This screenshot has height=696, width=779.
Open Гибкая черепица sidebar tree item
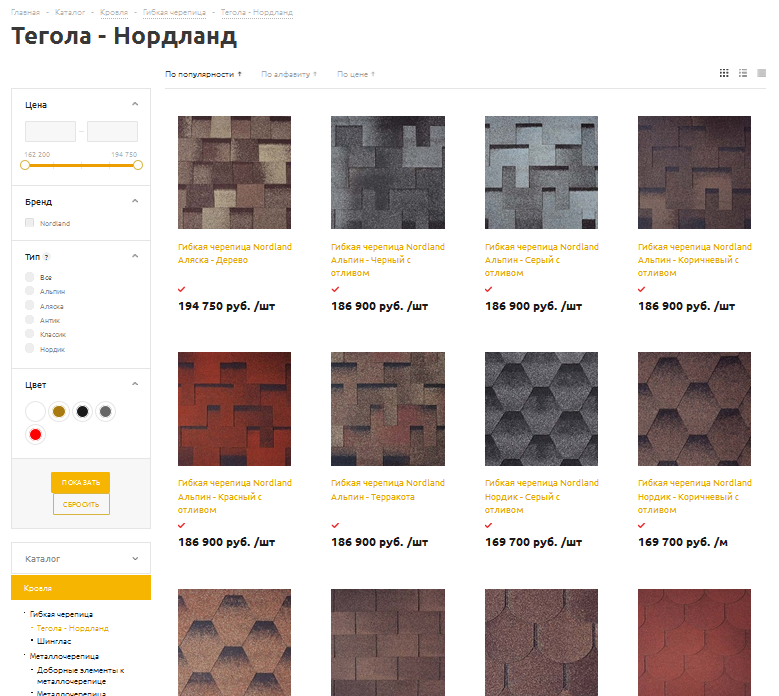coord(61,614)
